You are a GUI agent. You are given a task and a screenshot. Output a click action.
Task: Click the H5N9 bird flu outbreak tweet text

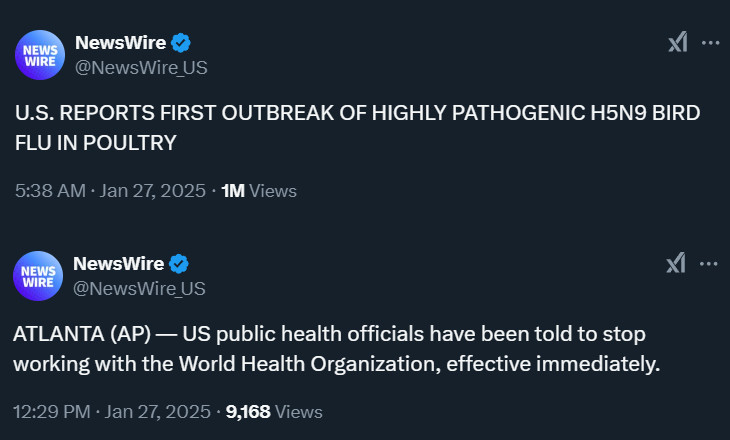(x=358, y=128)
